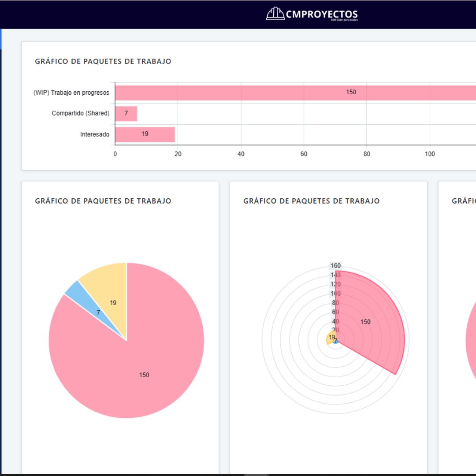Image resolution: width=476 pixels, height=476 pixels.
Task: Click the top bar chart panel title
Action: (103, 62)
